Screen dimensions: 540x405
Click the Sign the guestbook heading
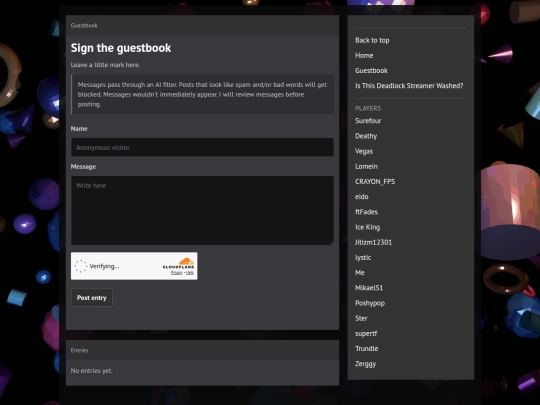[x=121, y=48]
